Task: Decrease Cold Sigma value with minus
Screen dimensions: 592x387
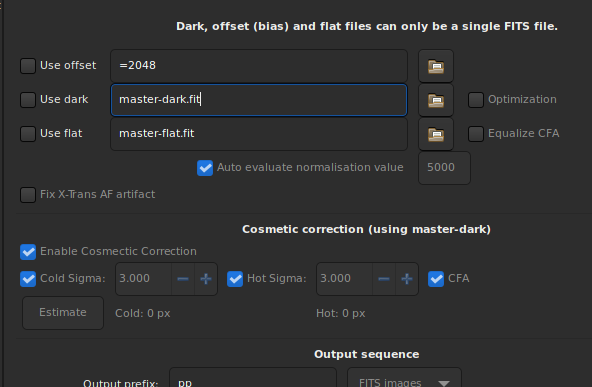Action: pos(183,279)
